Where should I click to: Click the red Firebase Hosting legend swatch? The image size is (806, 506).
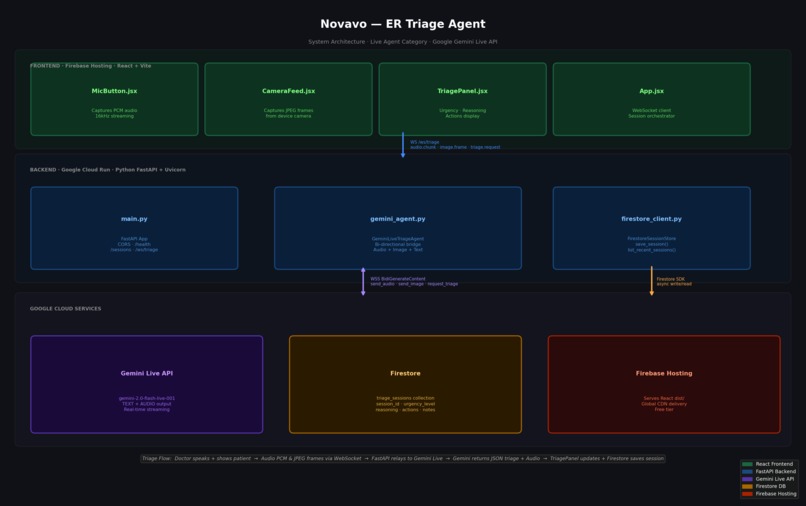click(747, 494)
